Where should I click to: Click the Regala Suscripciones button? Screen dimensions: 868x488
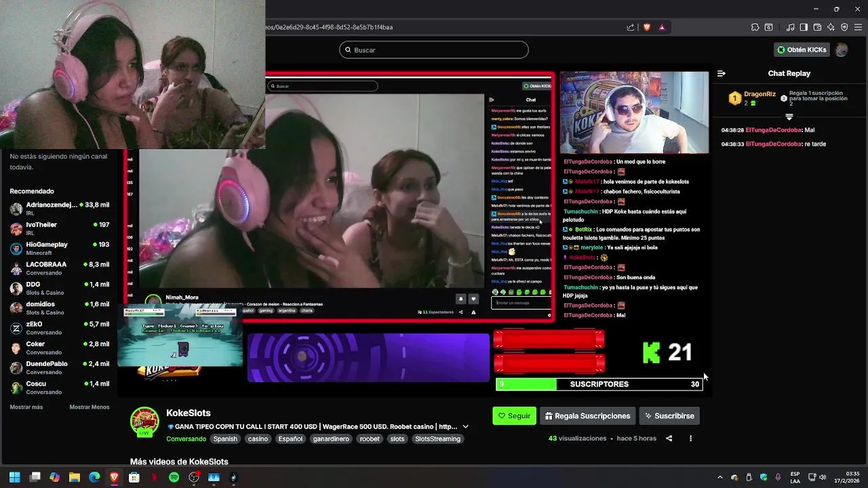(587, 415)
